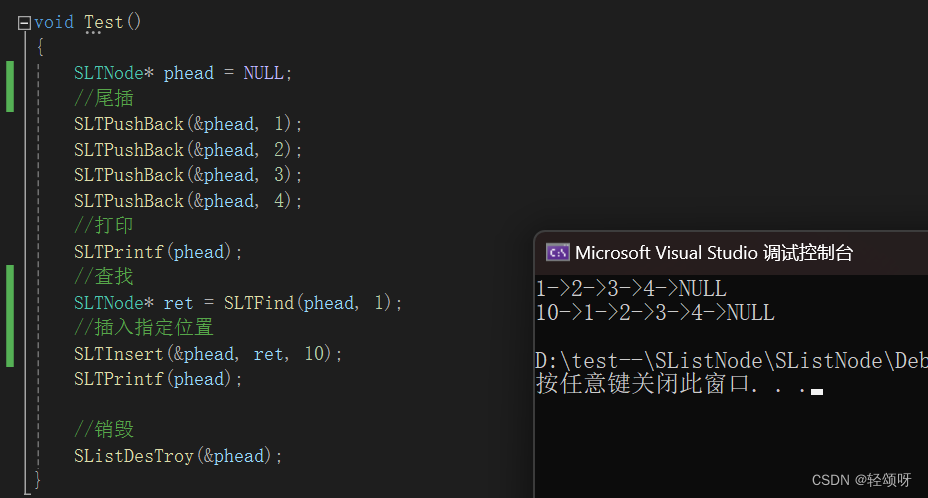Image resolution: width=928 pixels, height=498 pixels.
Task: Click the Test function name
Action: tap(104, 23)
